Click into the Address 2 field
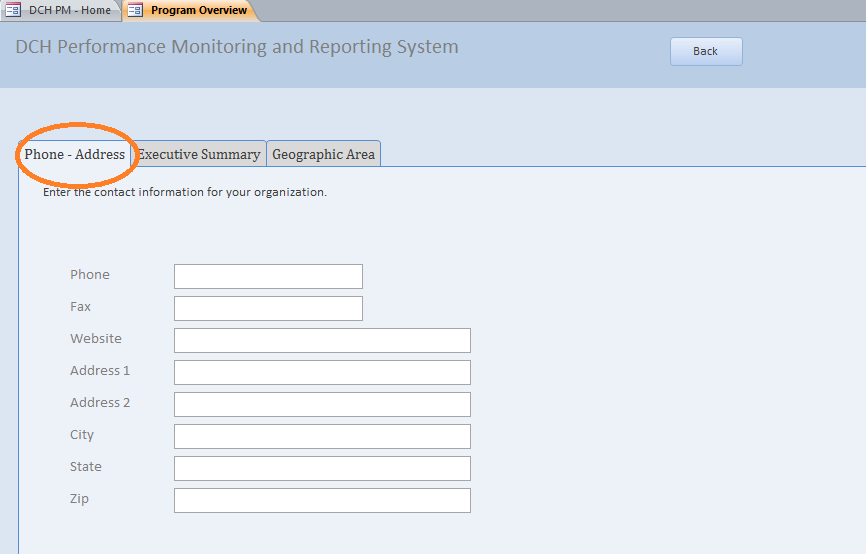This screenshot has width=866, height=554. [322, 404]
